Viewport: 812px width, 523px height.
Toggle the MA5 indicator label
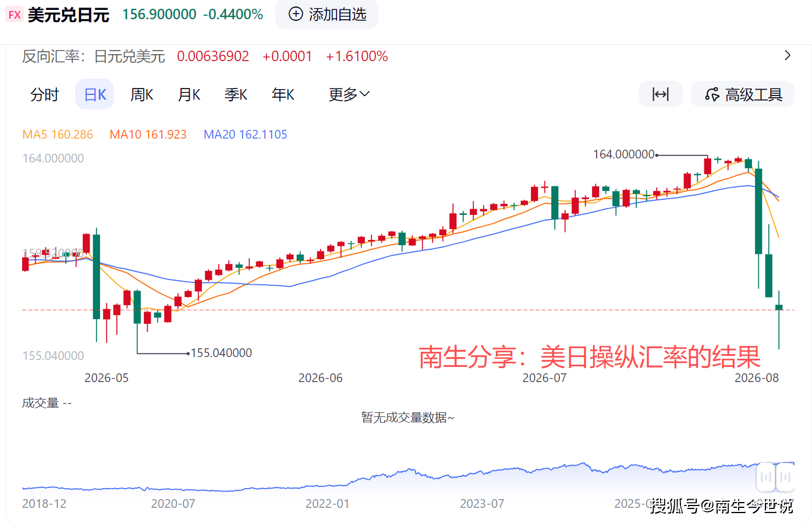pyautogui.click(x=58, y=135)
